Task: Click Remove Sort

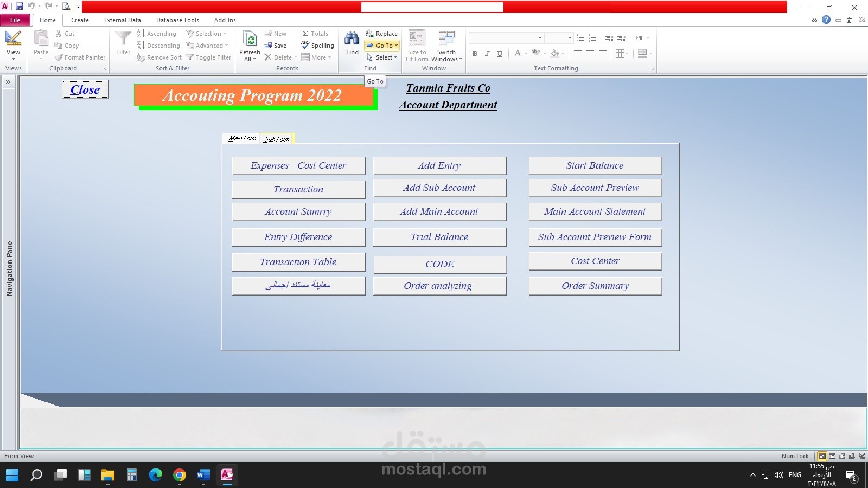Action: click(159, 57)
